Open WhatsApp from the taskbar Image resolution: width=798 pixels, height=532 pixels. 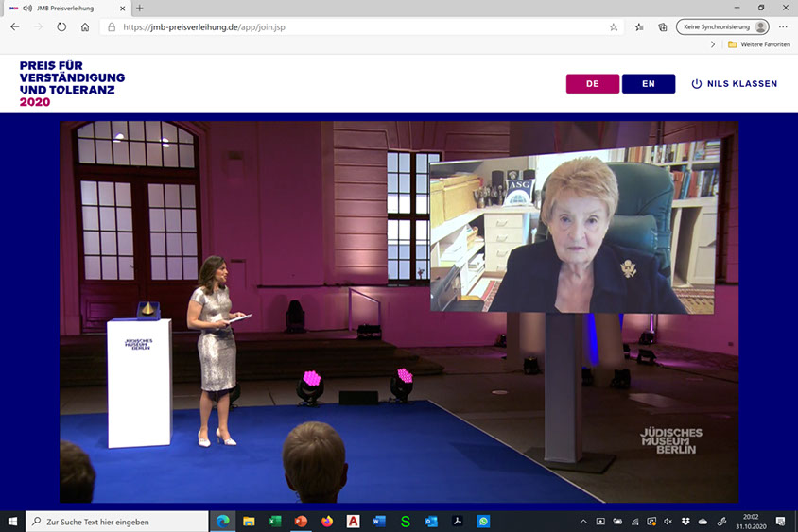point(483,521)
